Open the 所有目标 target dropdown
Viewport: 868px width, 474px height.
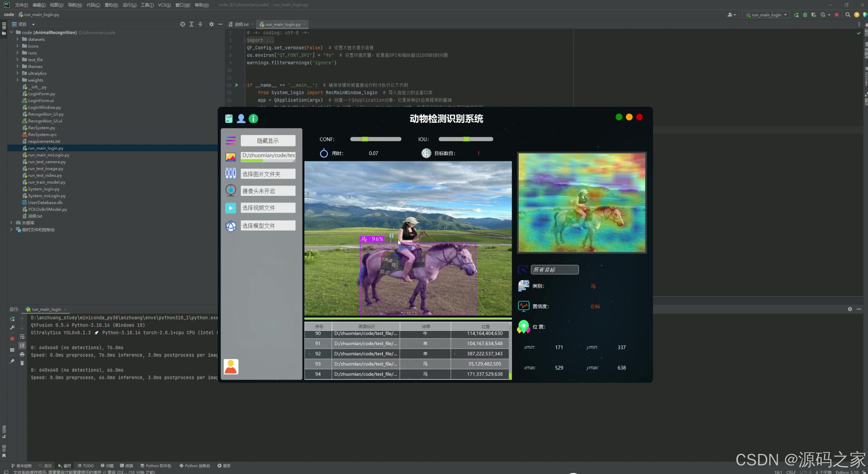point(555,270)
